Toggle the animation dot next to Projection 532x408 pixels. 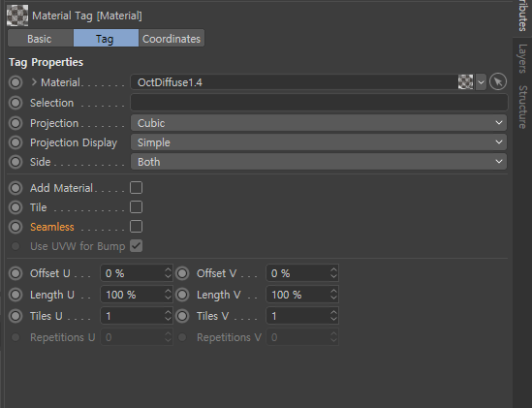[16, 123]
